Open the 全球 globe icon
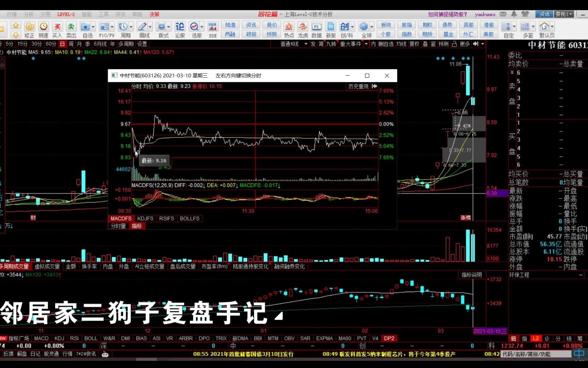The image size is (588, 368). click(x=364, y=27)
